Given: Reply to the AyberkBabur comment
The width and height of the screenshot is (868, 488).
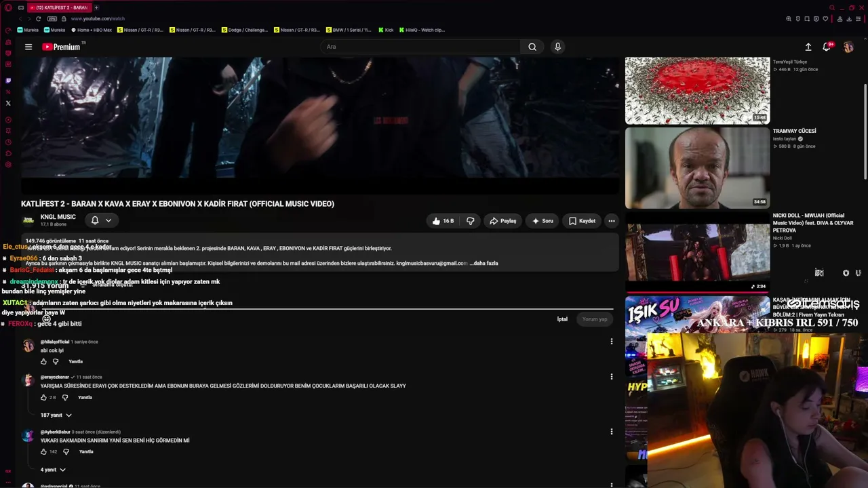Looking at the screenshot, I should click(x=86, y=452).
